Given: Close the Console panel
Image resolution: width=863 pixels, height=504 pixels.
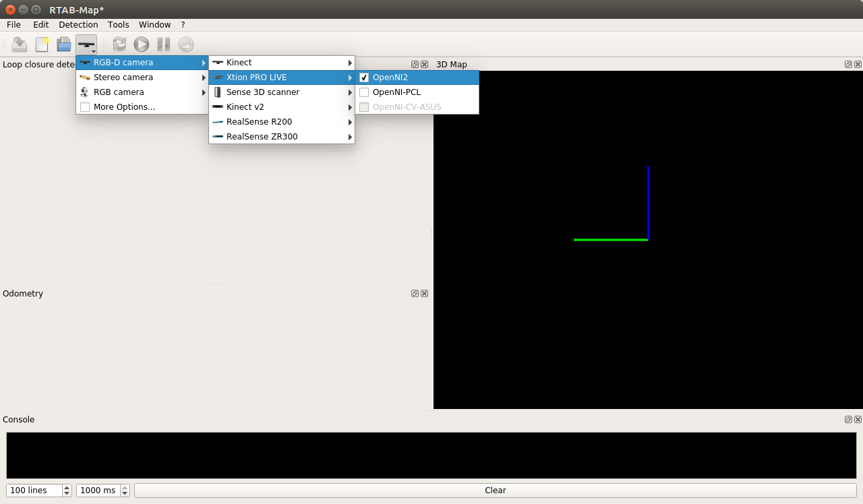Looking at the screenshot, I should pos(858,419).
